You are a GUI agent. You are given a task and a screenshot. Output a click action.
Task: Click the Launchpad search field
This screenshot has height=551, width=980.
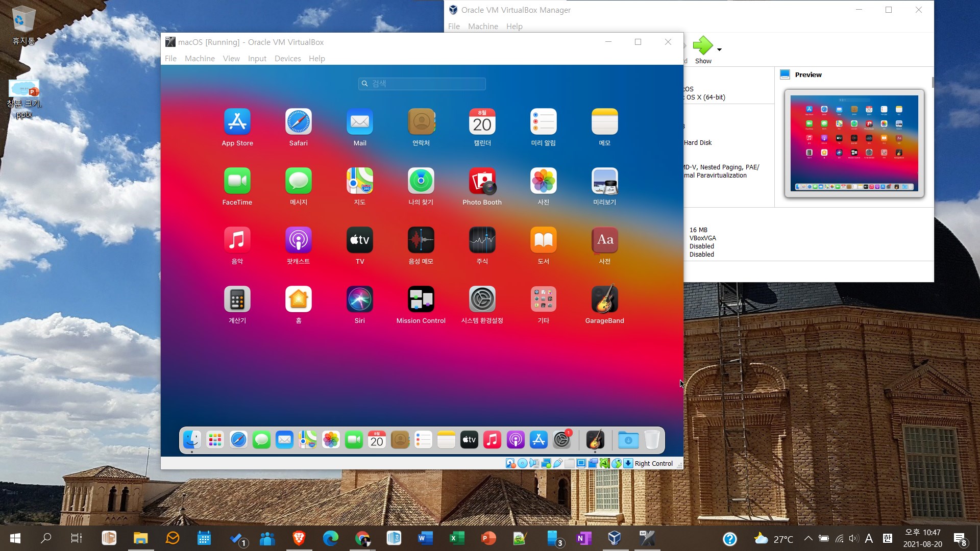[422, 84]
